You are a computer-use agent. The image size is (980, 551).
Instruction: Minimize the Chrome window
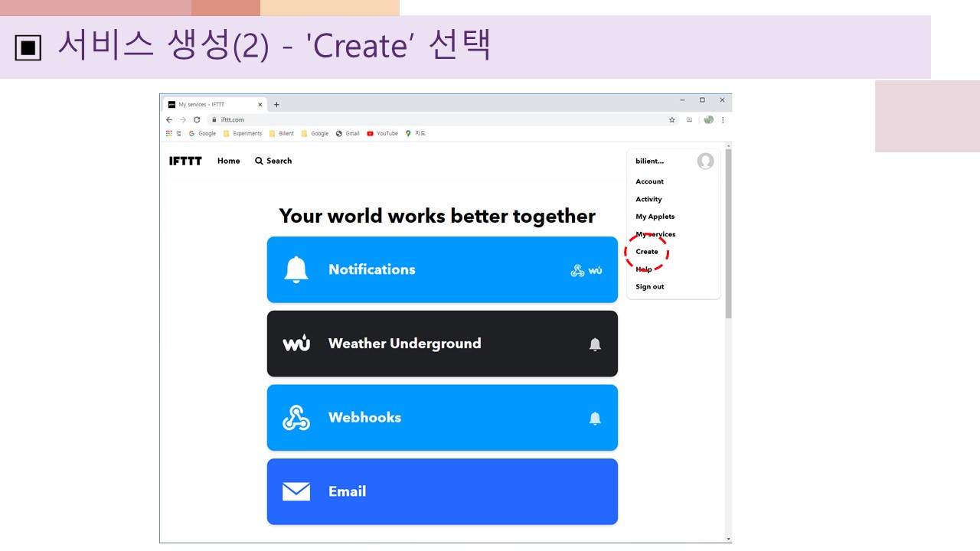(x=682, y=100)
